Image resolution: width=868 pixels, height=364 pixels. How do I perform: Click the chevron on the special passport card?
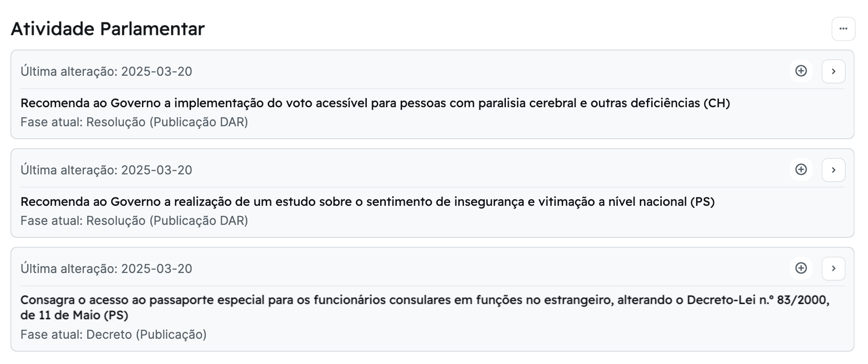tap(833, 269)
